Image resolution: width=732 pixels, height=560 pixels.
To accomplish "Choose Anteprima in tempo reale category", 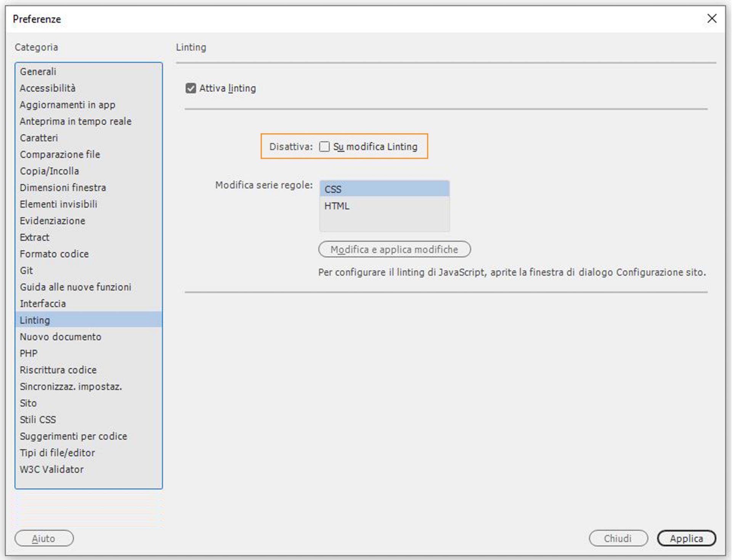I will 75,122.
